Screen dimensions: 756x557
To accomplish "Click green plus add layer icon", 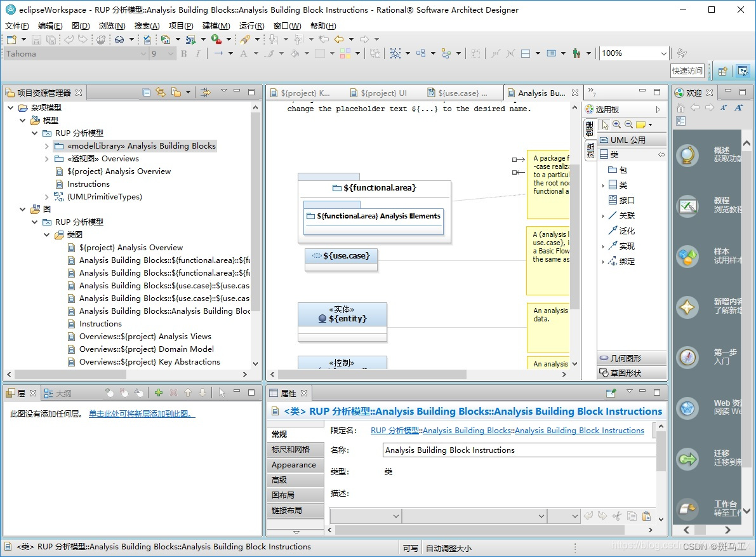I will pyautogui.click(x=159, y=393).
